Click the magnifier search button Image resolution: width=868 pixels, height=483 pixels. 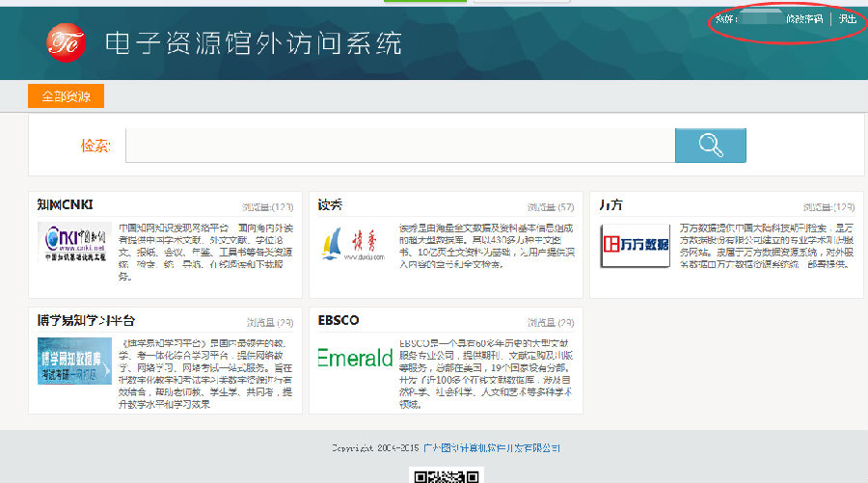[710, 146]
